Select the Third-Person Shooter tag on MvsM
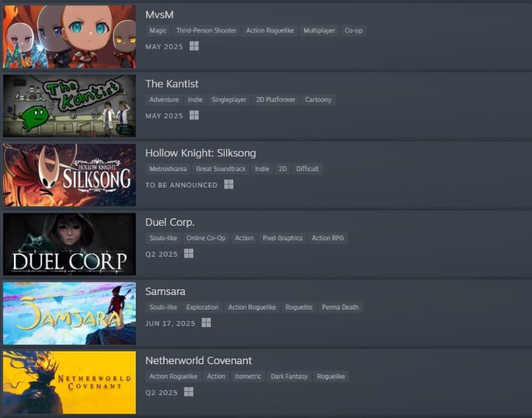The width and height of the screenshot is (532, 418). click(206, 31)
